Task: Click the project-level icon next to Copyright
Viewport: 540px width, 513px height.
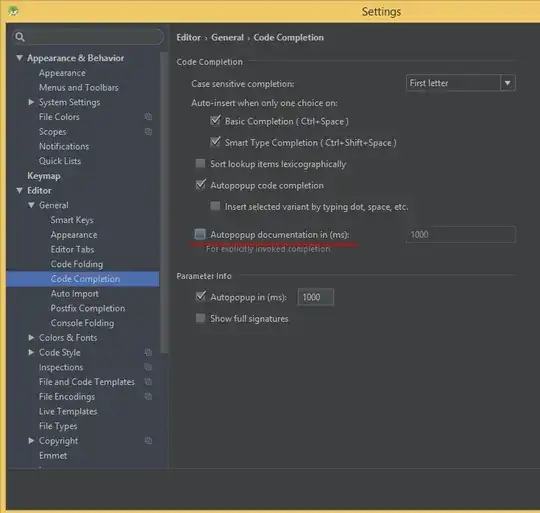Action: pos(148,441)
